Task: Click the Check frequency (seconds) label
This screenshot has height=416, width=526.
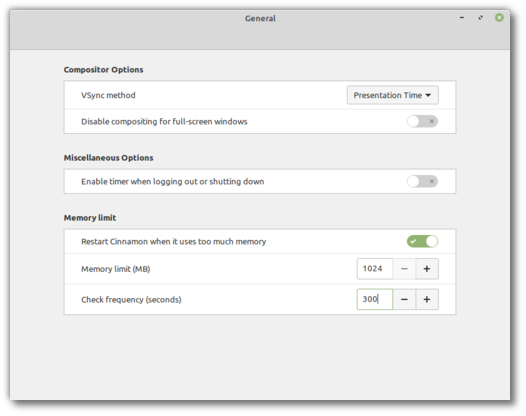Action: 131,300
